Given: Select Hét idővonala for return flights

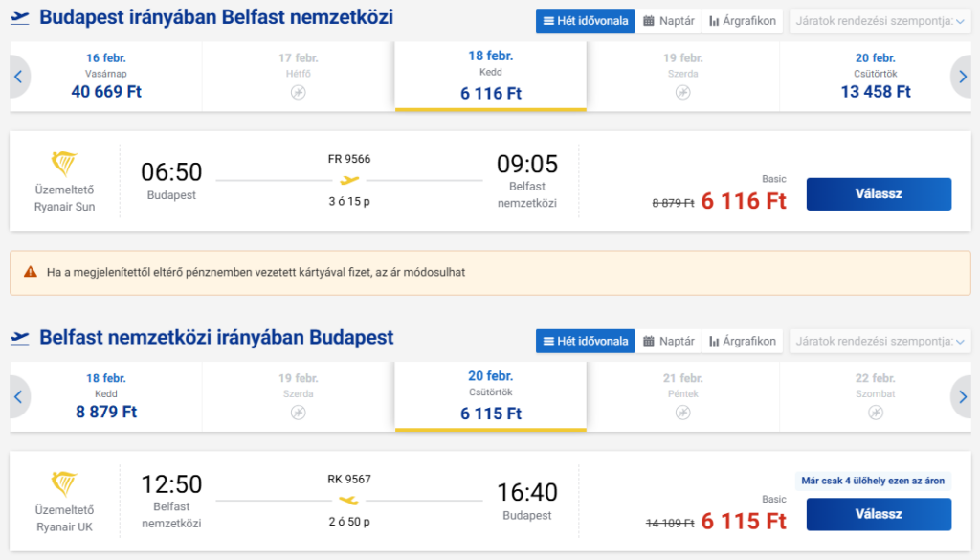Looking at the screenshot, I should [586, 341].
